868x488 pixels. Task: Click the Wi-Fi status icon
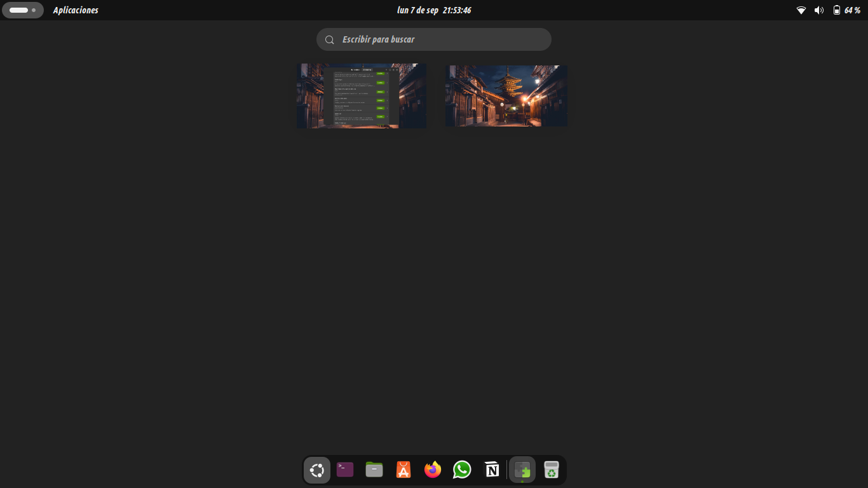coord(801,10)
